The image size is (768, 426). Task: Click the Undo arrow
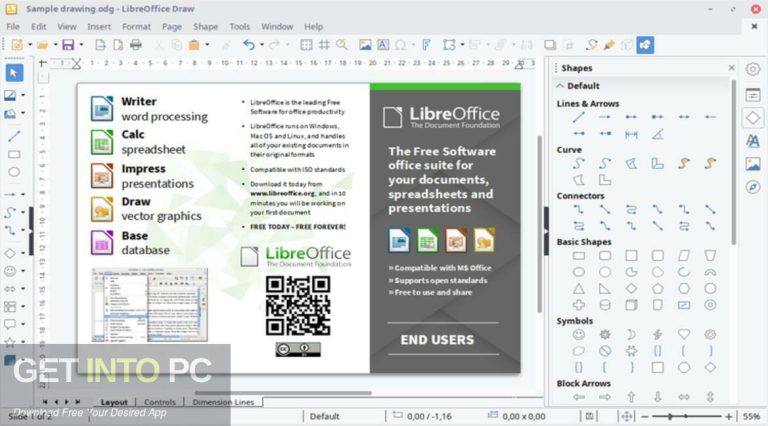249,45
